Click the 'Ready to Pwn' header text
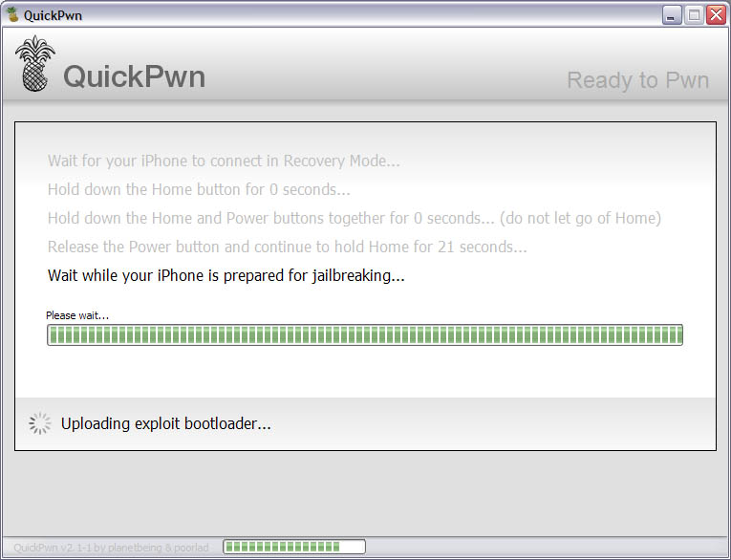This screenshot has width=731, height=560. (637, 80)
